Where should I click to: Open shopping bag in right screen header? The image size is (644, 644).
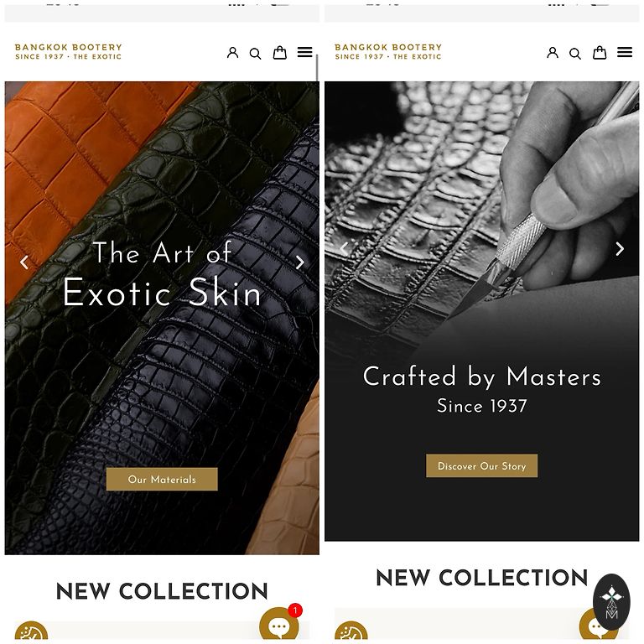(x=600, y=53)
